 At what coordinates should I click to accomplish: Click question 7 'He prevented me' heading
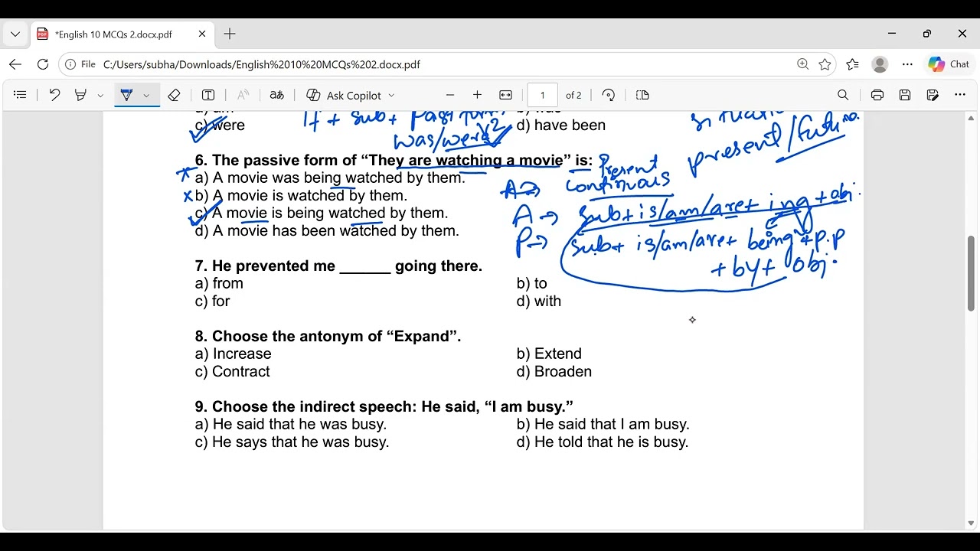pyautogui.click(x=338, y=266)
